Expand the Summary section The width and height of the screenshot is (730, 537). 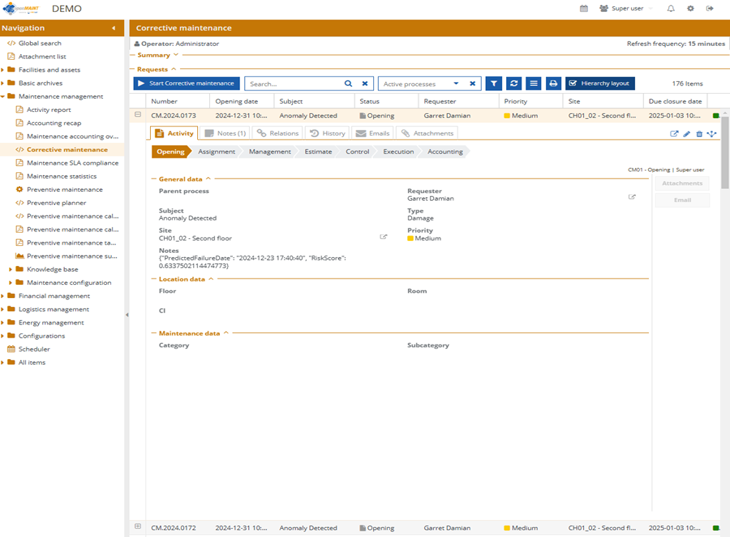click(176, 54)
